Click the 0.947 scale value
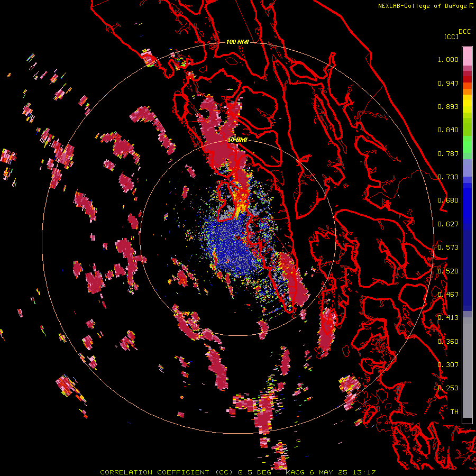Screen dimensions: 476x476 (x=448, y=83)
